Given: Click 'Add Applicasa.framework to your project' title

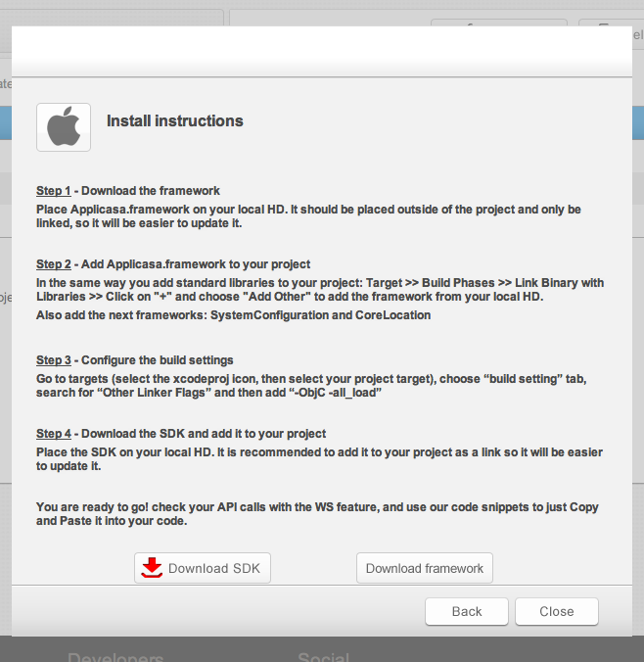Looking at the screenshot, I should click(x=196, y=264).
